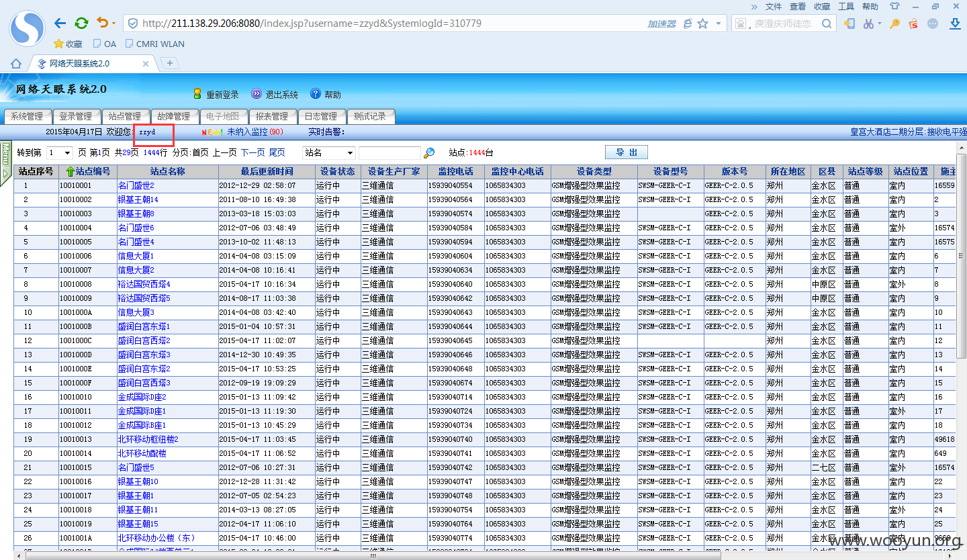Image resolution: width=967 pixels, height=560 pixels.
Task: Open the 系统管理 tab
Action: click(x=27, y=116)
